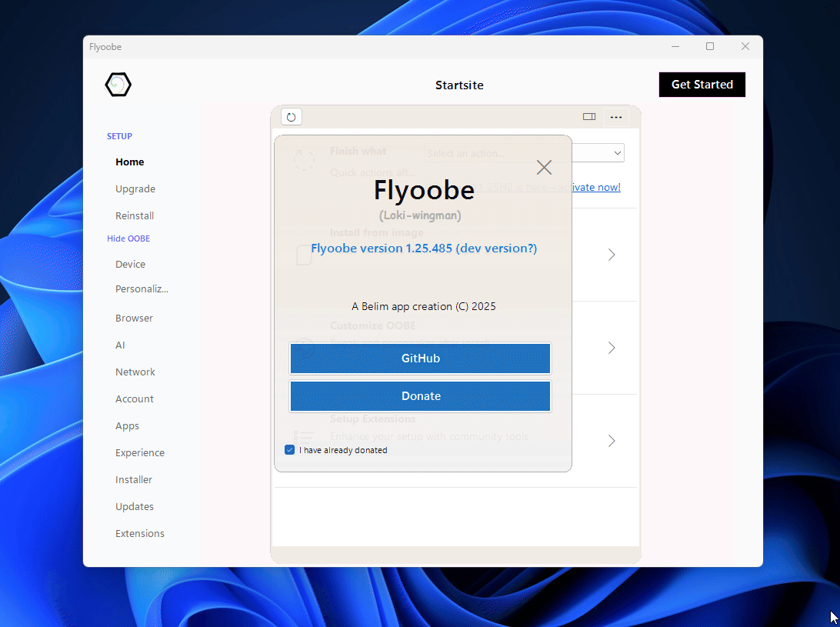Open Network settings in the sidebar

[135, 372]
